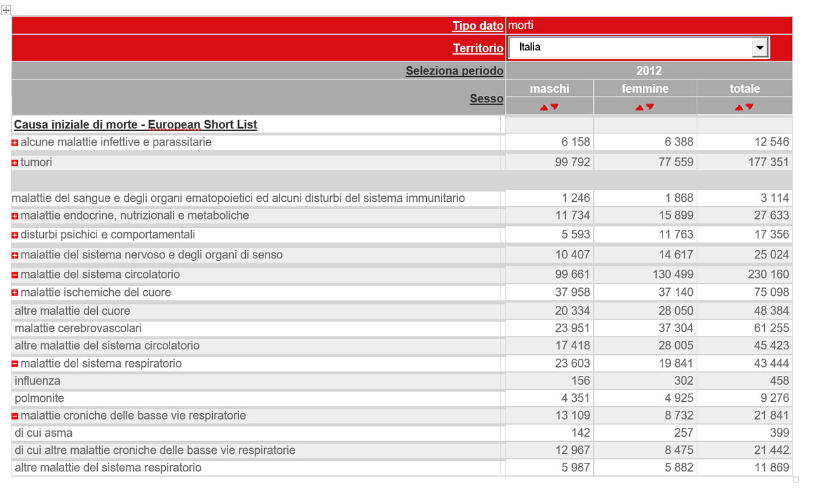
Task: Open the Tipo dato link
Action: pyautogui.click(x=478, y=26)
